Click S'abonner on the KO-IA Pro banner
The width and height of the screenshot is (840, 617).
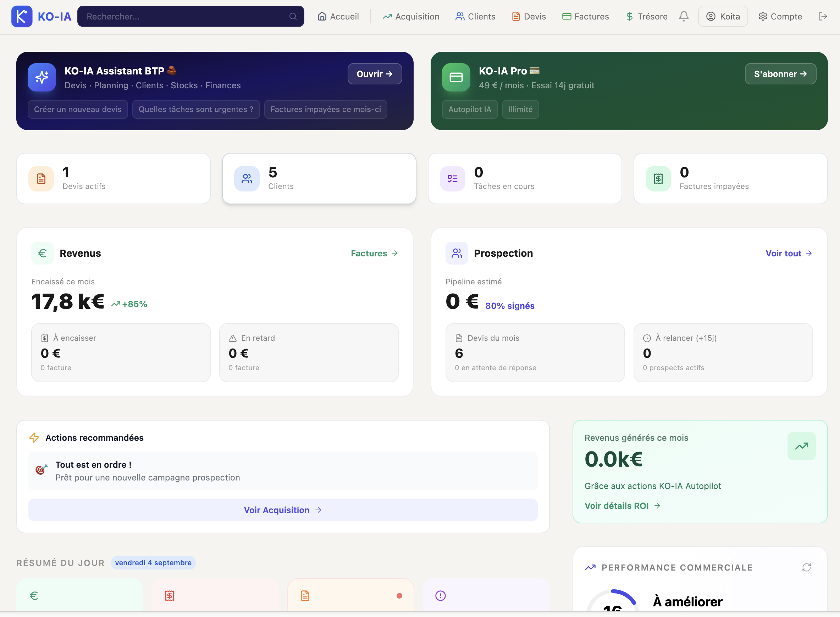point(780,73)
